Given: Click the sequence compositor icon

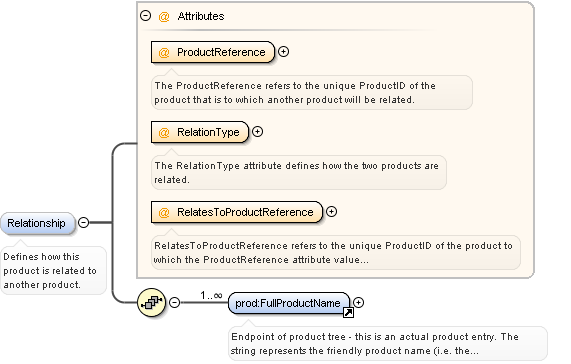Looking at the screenshot, I should 151,302.
